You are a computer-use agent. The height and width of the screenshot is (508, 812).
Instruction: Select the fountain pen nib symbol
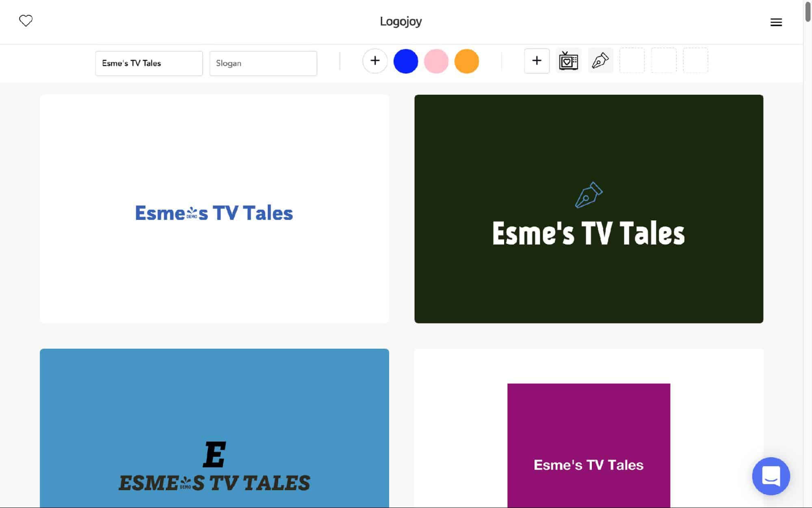600,61
